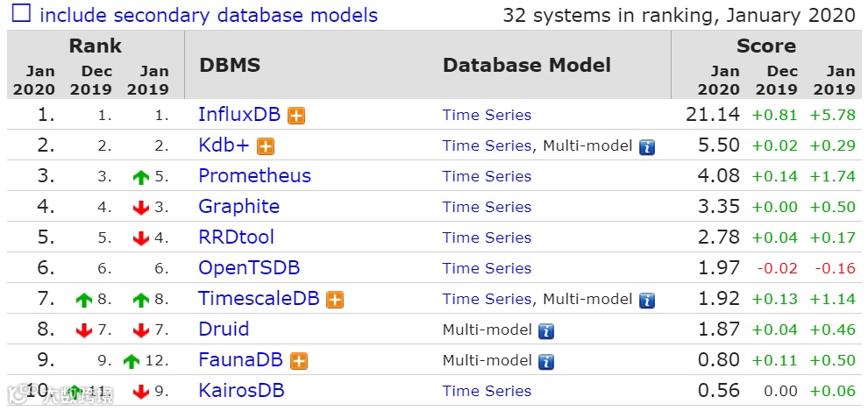
Task: Open the Druid DBMS link
Action: [224, 330]
